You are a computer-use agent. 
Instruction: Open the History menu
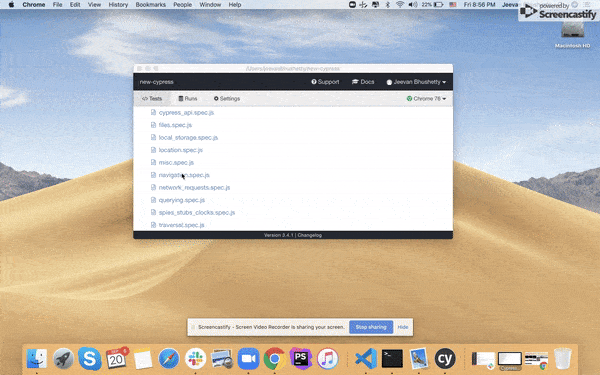[x=118, y=5]
